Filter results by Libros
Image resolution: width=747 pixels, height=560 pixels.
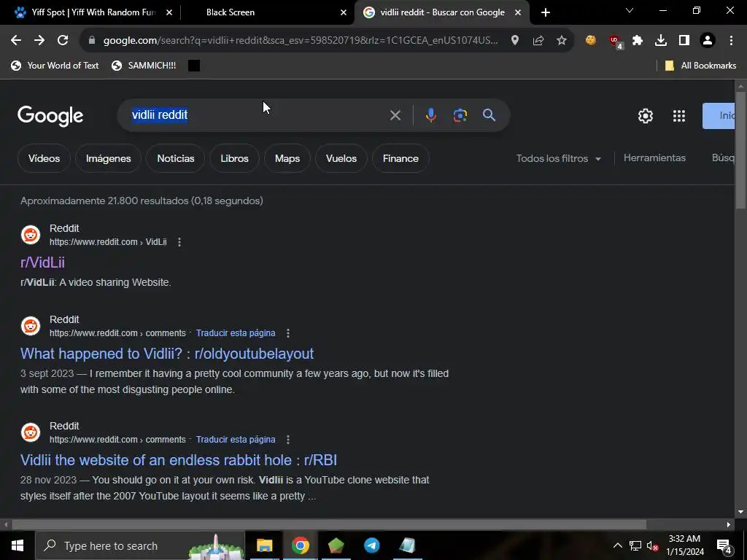coord(234,158)
